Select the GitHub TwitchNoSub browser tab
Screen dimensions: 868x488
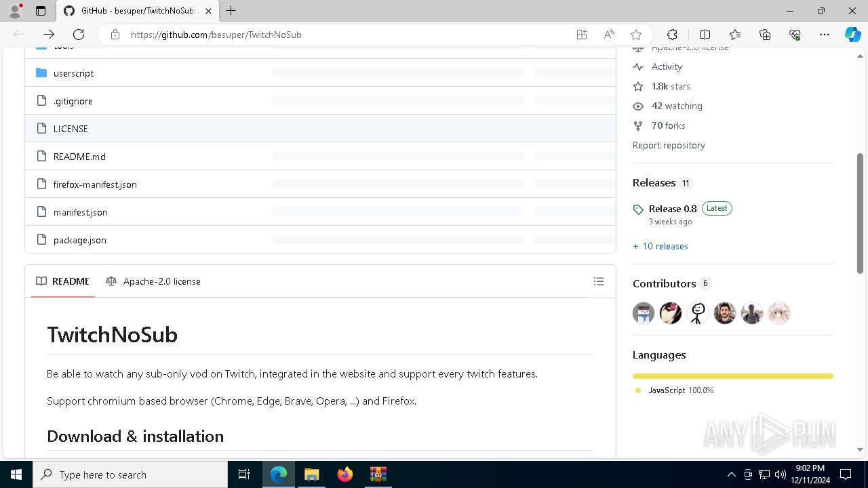coord(138,11)
